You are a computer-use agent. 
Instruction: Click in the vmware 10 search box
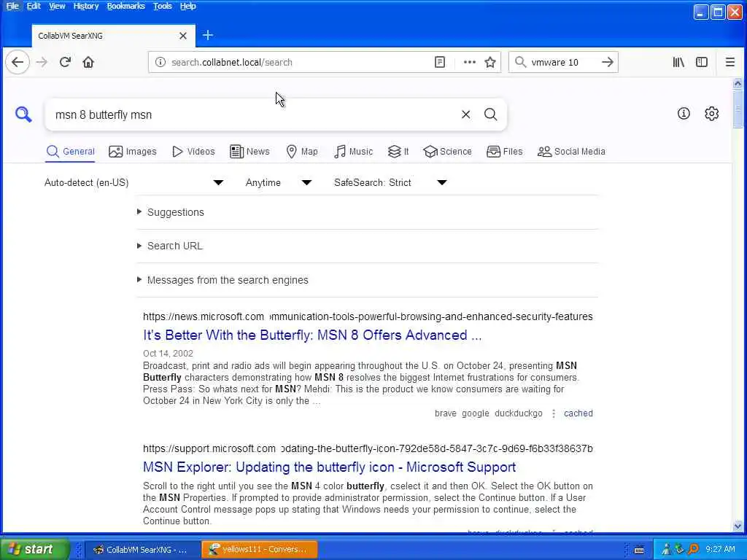coord(562,63)
